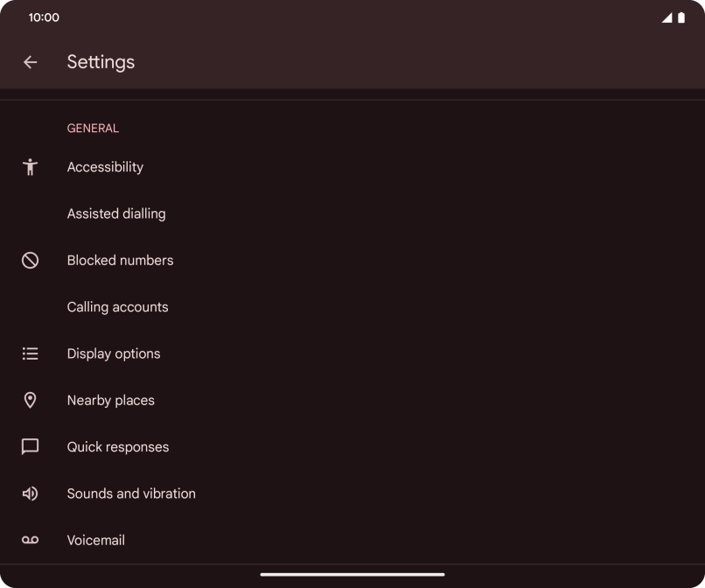Open the Blocked numbers entry

[120, 260]
